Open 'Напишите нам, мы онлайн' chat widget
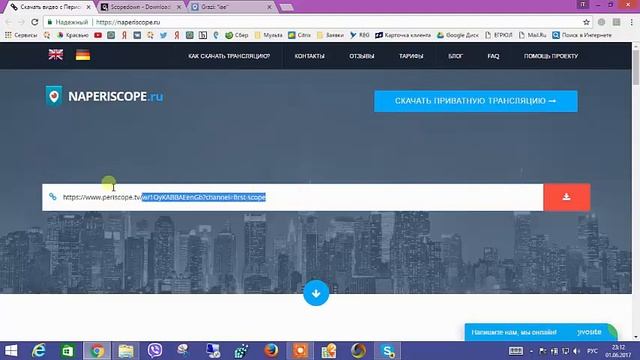640x360 pixels. click(540, 332)
